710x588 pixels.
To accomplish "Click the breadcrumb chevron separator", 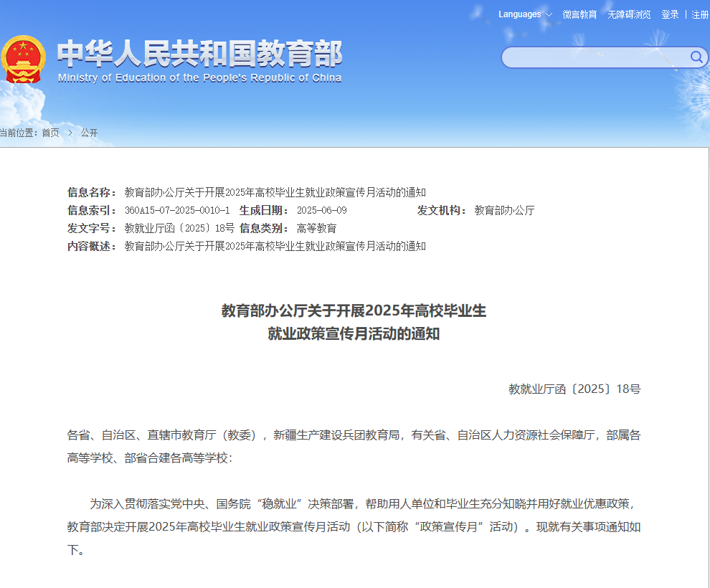I will tap(70, 133).
